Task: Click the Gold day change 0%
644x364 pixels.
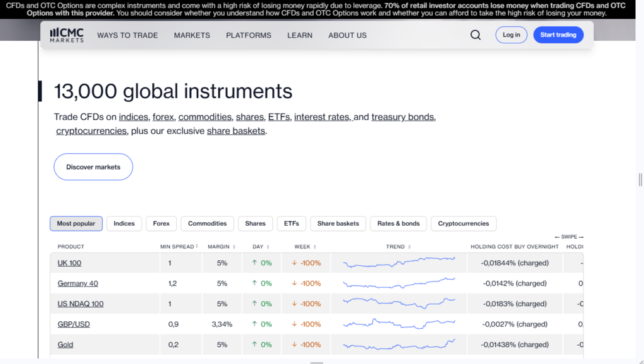Action: [262, 345]
